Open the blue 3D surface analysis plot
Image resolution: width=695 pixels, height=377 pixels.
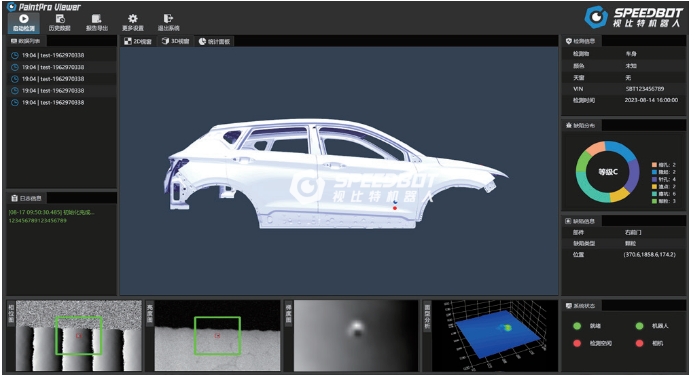tap(494, 336)
